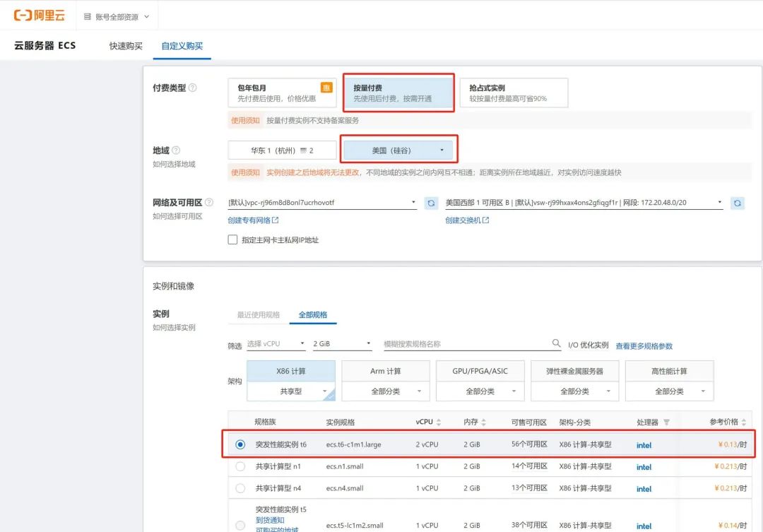The width and height of the screenshot is (763, 532).
Task: Select the 包年包月 billing option
Action: (x=281, y=93)
